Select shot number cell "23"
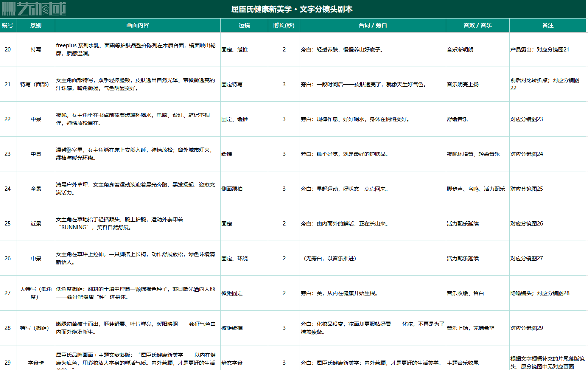588x370 pixels. [8, 154]
